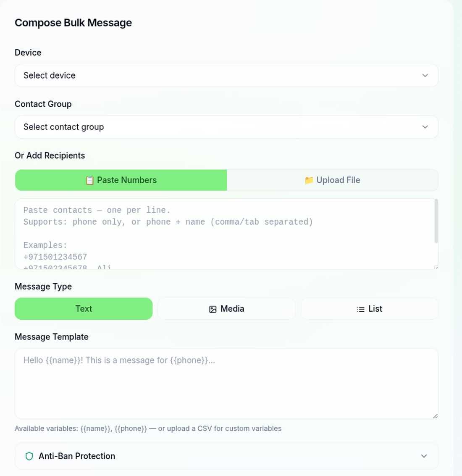Viewport: 462px width, 476px height.
Task: Click the contacts text area scrollbar
Action: point(436,221)
